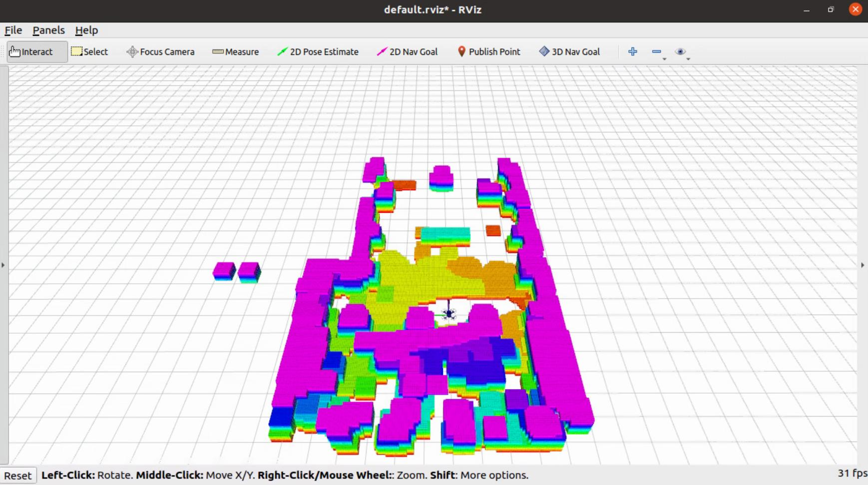Select the Interact tool

[37, 51]
